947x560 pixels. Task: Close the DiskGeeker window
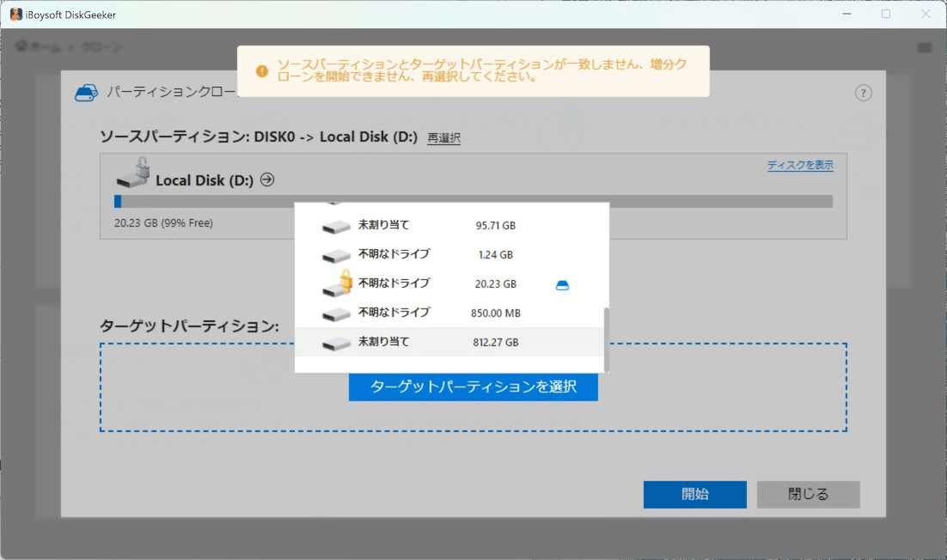pyautogui.click(x=926, y=14)
